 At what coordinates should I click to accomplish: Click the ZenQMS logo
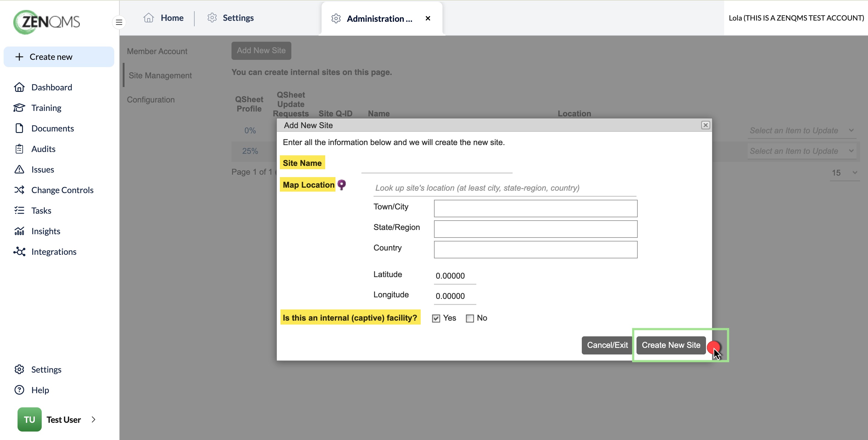click(47, 22)
